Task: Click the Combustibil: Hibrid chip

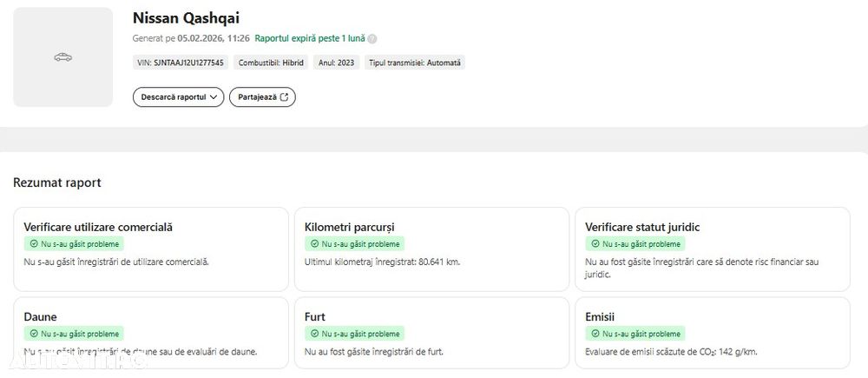Action: (271, 63)
